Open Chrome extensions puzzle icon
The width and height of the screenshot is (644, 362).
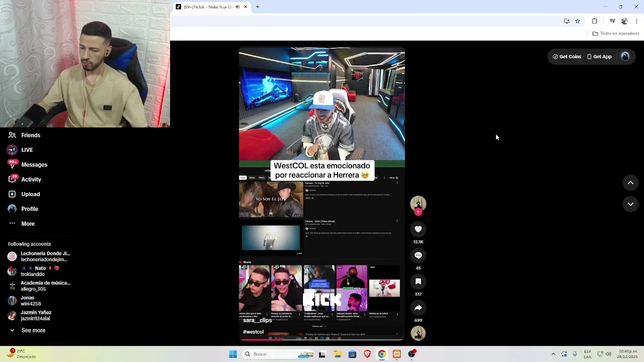[595, 21]
